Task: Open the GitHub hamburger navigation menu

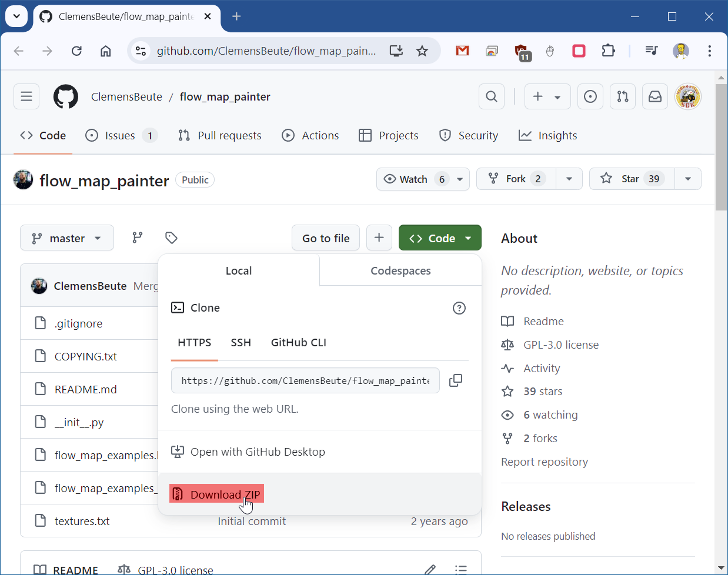Action: pyautogui.click(x=26, y=96)
